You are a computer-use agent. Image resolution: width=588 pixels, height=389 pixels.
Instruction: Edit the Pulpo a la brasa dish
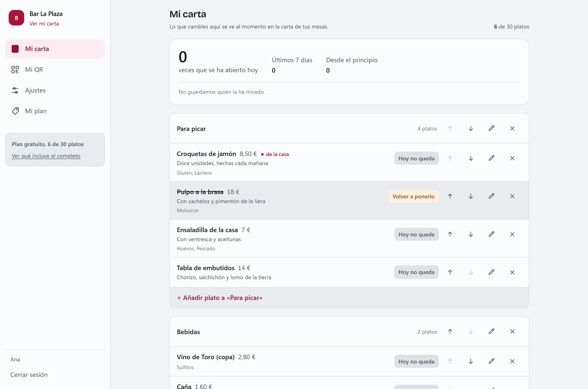point(492,196)
